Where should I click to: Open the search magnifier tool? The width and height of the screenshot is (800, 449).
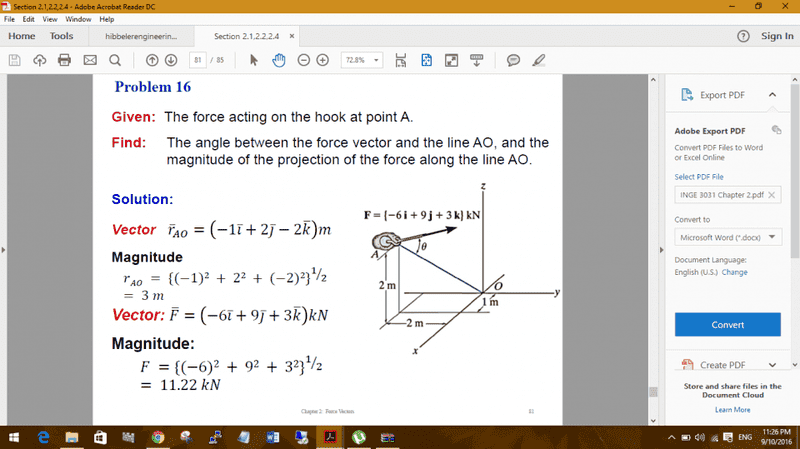[114, 59]
